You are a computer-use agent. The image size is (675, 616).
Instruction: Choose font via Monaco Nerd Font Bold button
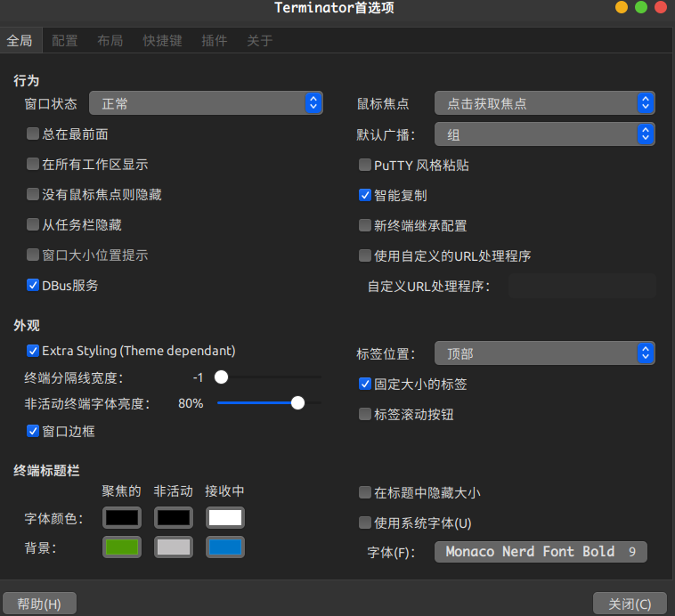541,552
